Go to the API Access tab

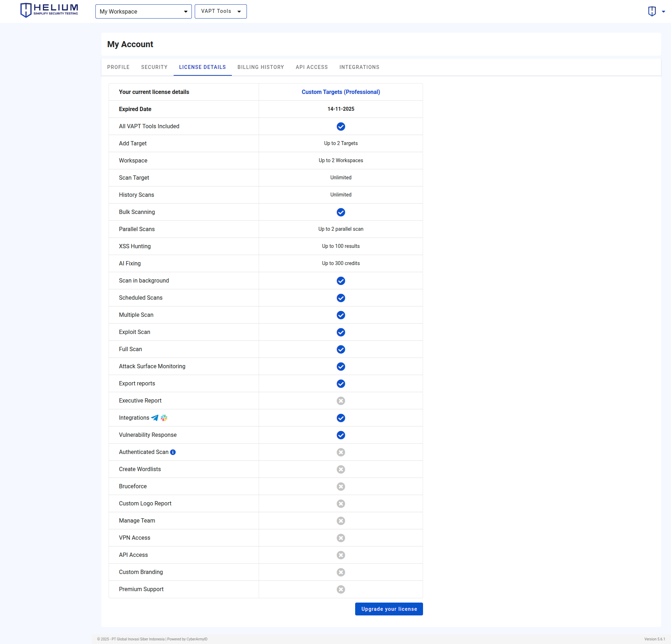click(x=312, y=67)
